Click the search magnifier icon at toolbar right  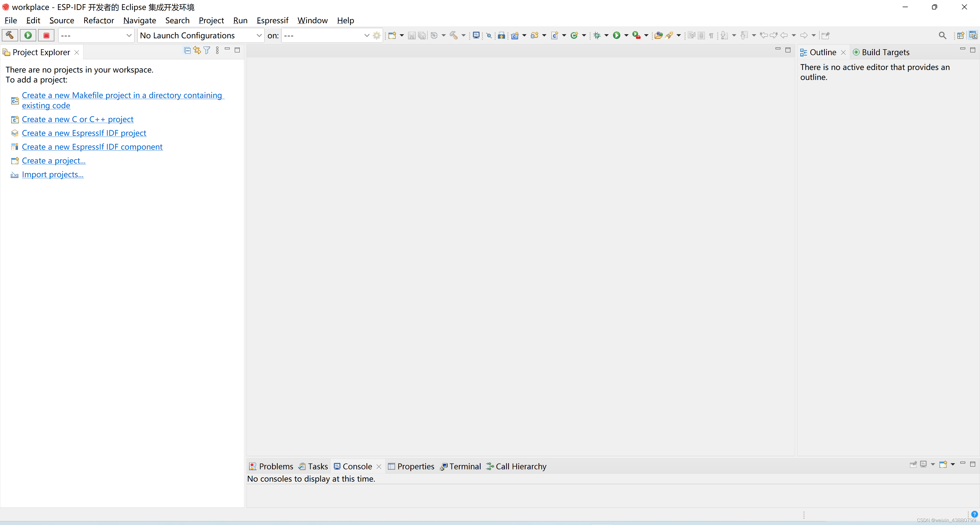(942, 35)
